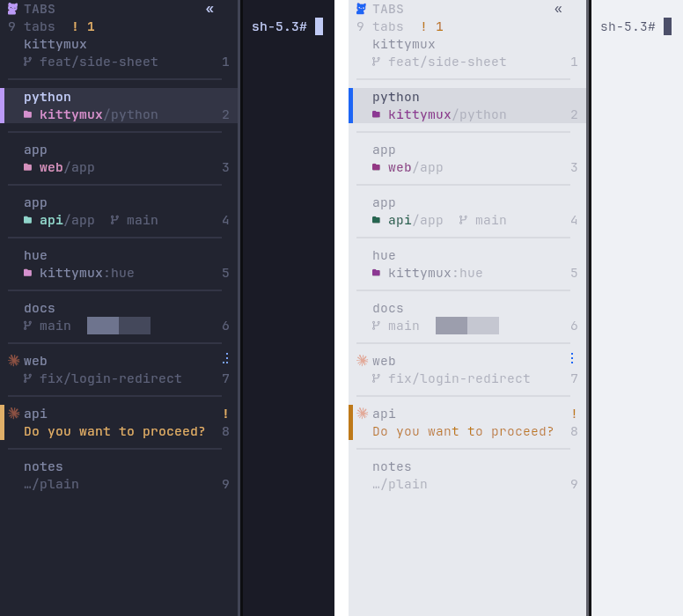This screenshot has width=683, height=616.
Task: Click the blue dots indicator on web tab, light sidebar
Action: click(572, 358)
